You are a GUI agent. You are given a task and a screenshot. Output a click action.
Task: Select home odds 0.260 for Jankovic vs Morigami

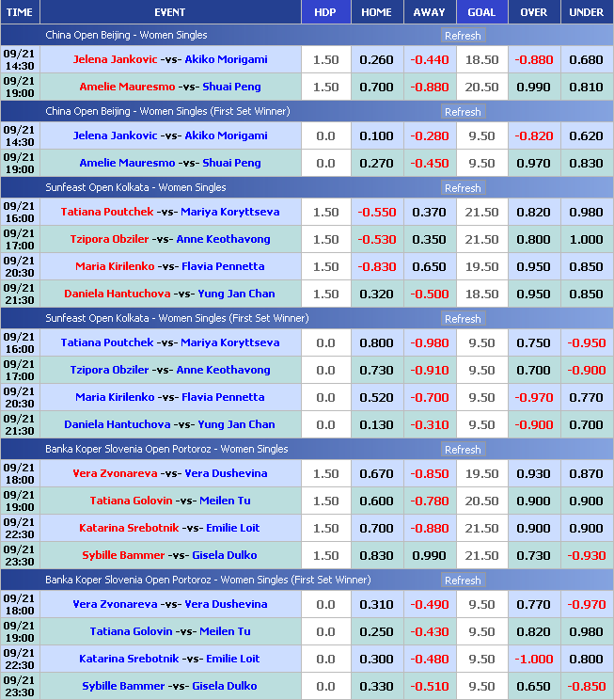point(376,59)
